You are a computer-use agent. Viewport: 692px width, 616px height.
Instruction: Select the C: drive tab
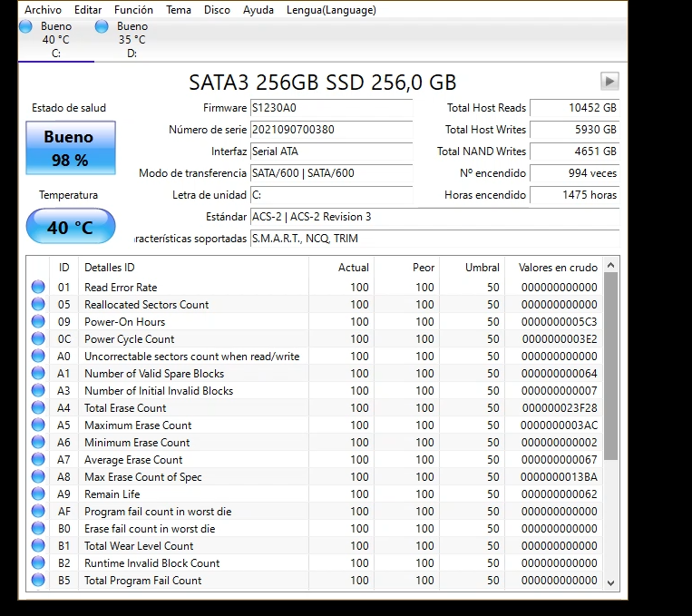[x=56, y=40]
